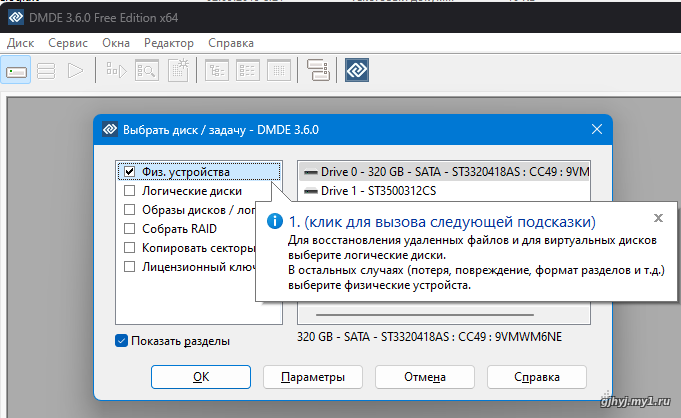681x418 pixels.
Task: Switch to the grid view toolbar icon
Action: [x=279, y=70]
